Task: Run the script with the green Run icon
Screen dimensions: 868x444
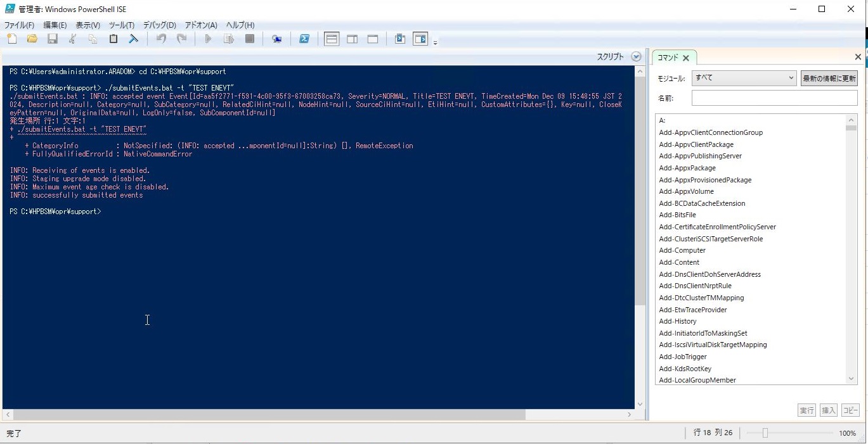Action: tap(208, 39)
